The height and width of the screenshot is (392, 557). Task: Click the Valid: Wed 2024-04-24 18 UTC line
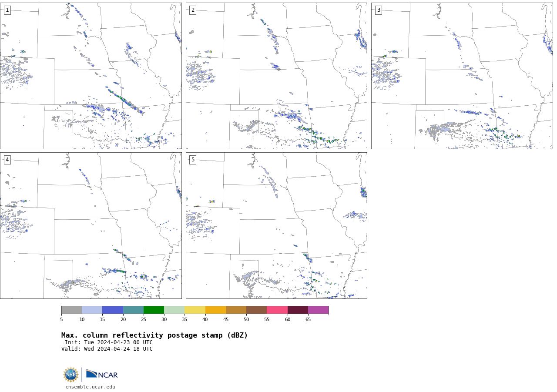107,349
